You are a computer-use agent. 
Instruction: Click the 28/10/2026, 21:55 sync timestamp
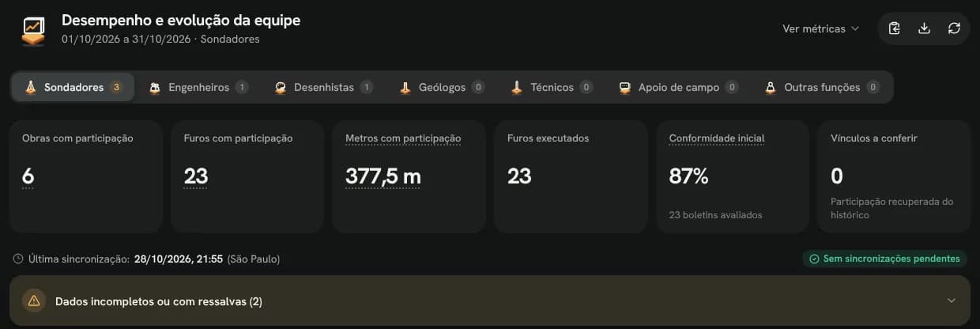click(x=179, y=259)
